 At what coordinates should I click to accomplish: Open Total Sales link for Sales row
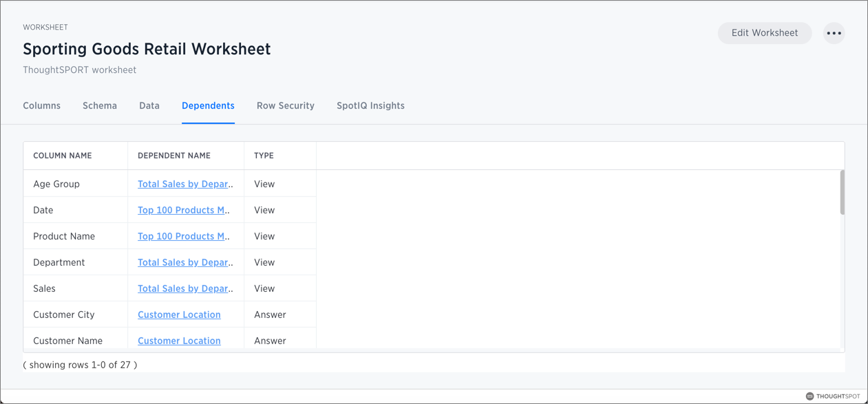[x=184, y=289]
